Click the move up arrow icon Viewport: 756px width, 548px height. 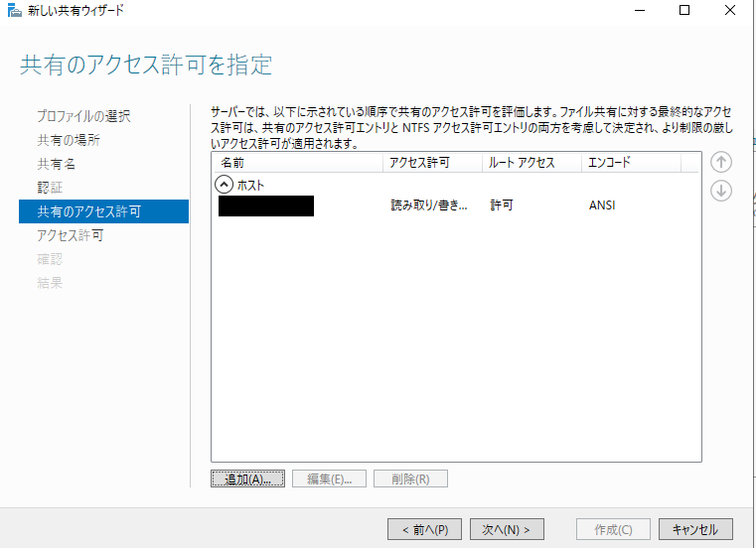pos(721,163)
